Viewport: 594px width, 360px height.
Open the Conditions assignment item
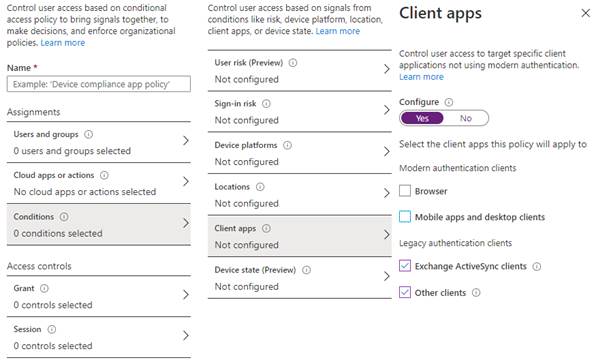point(98,225)
